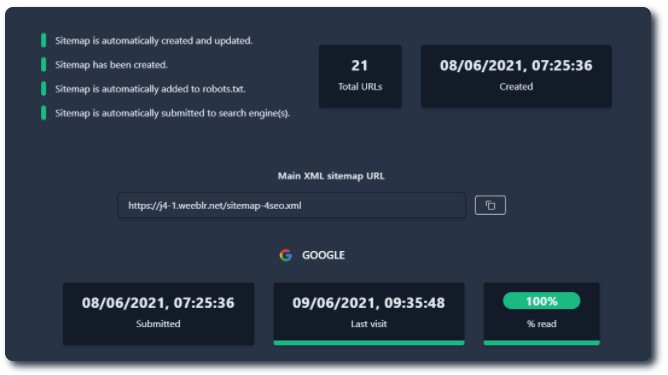Image resolution: width=668 pixels, height=375 pixels.
Task: Click the 100% read progress badge
Action: click(x=541, y=301)
